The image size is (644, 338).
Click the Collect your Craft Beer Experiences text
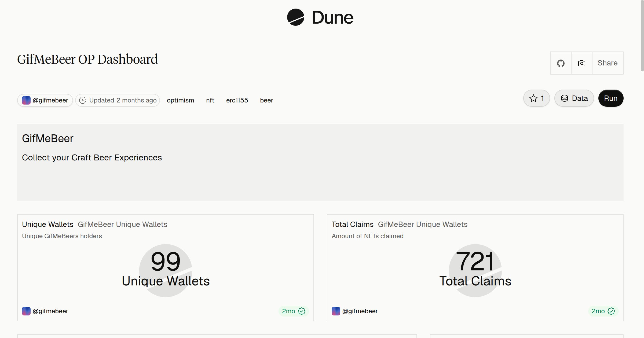coord(92,157)
